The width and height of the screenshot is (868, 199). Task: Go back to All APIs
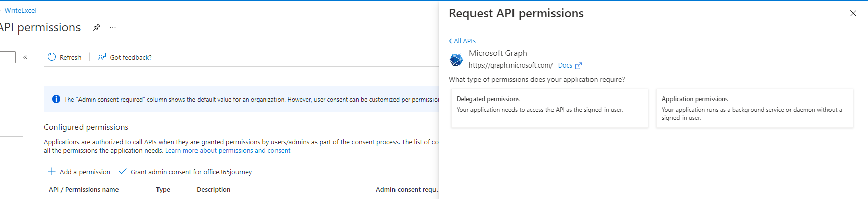[x=462, y=41]
